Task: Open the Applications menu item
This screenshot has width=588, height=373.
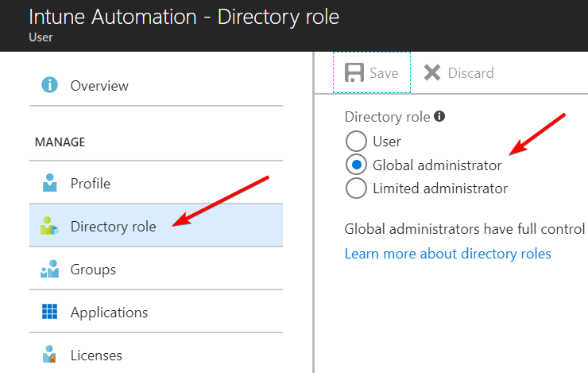Action: click(x=156, y=312)
